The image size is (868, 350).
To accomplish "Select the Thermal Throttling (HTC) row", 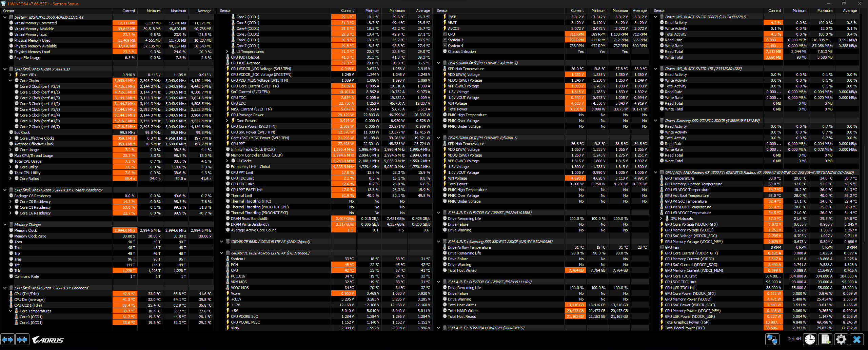I will point(325,201).
